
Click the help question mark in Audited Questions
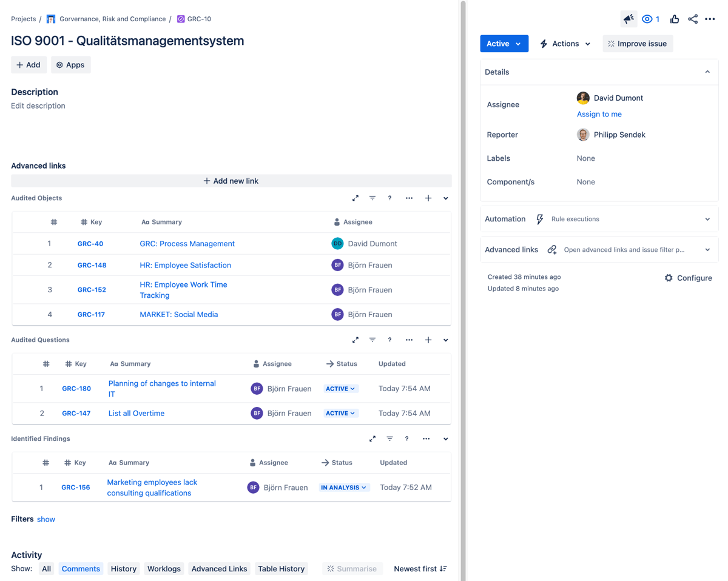pyautogui.click(x=389, y=340)
